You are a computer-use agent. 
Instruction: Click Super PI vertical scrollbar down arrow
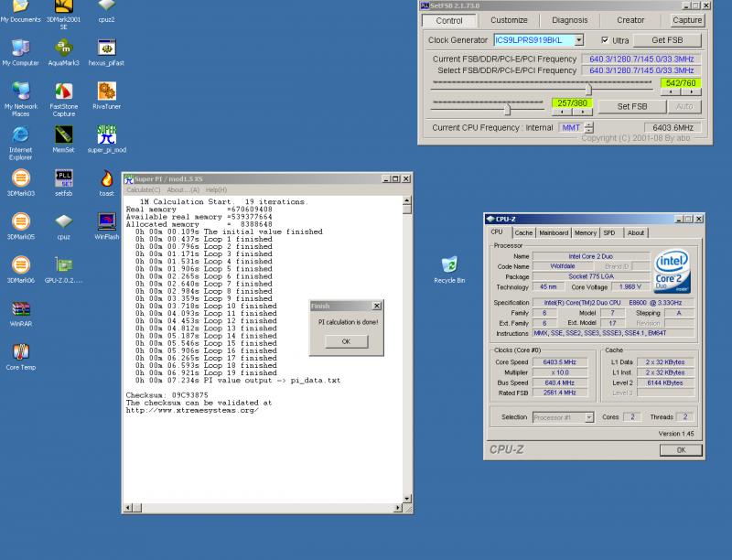point(407,499)
